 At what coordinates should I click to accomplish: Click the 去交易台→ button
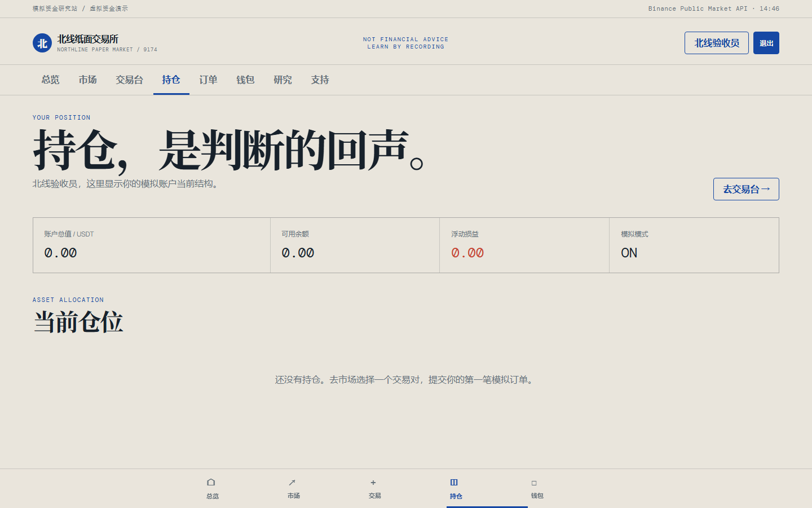point(746,189)
